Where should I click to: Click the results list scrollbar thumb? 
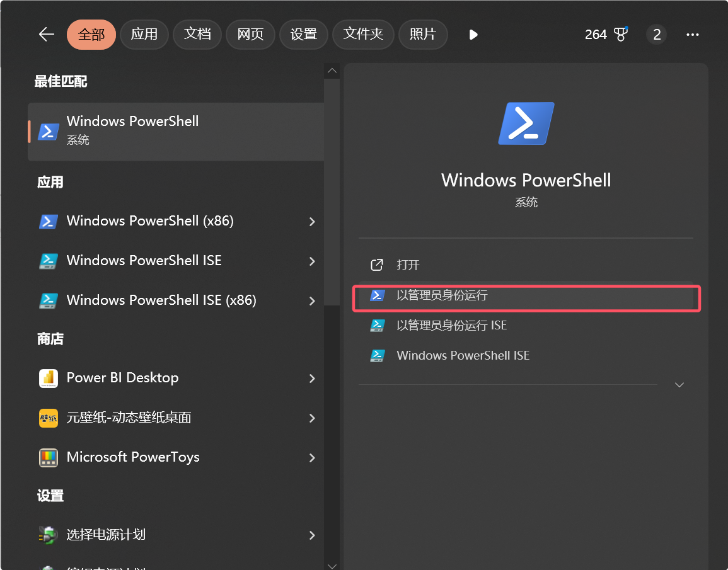click(x=332, y=192)
